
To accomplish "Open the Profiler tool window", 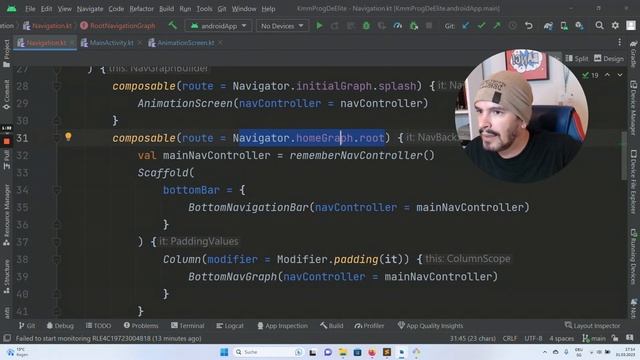I will pyautogui.click(x=369, y=325).
